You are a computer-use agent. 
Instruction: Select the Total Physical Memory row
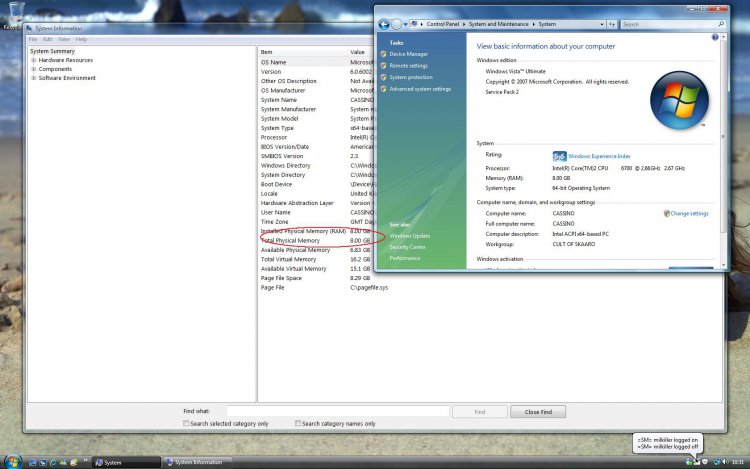(316, 240)
